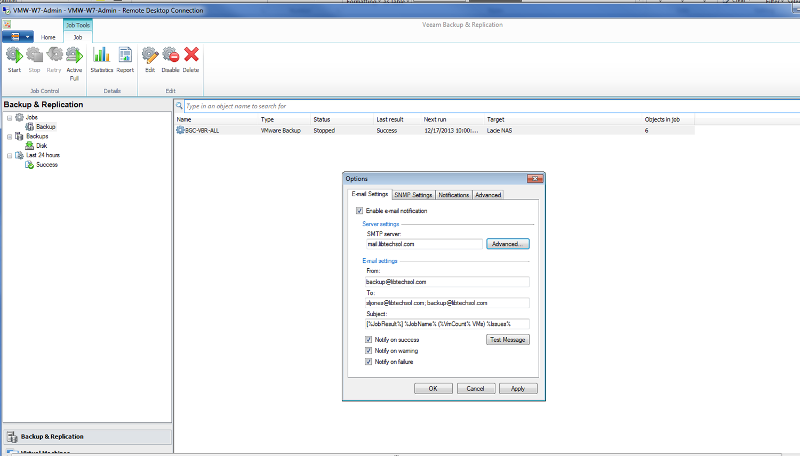Select the Disk item under Backups

pyautogui.click(x=41, y=146)
